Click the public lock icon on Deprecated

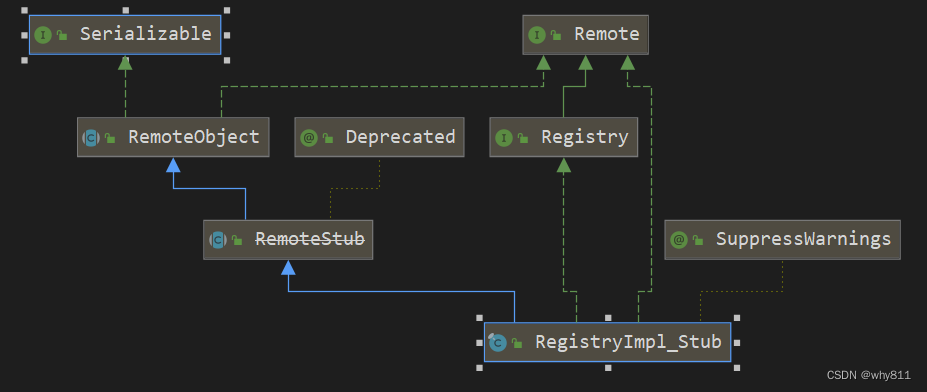tap(328, 138)
